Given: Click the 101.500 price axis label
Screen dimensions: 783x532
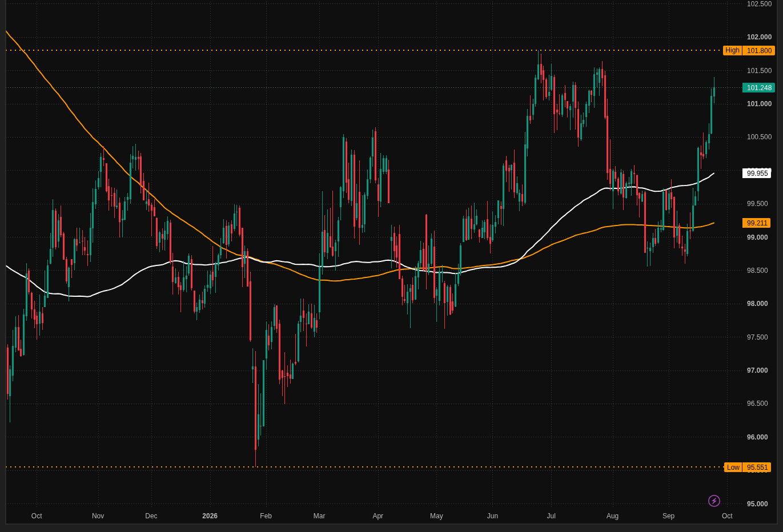Looking at the screenshot, I should (x=759, y=71).
